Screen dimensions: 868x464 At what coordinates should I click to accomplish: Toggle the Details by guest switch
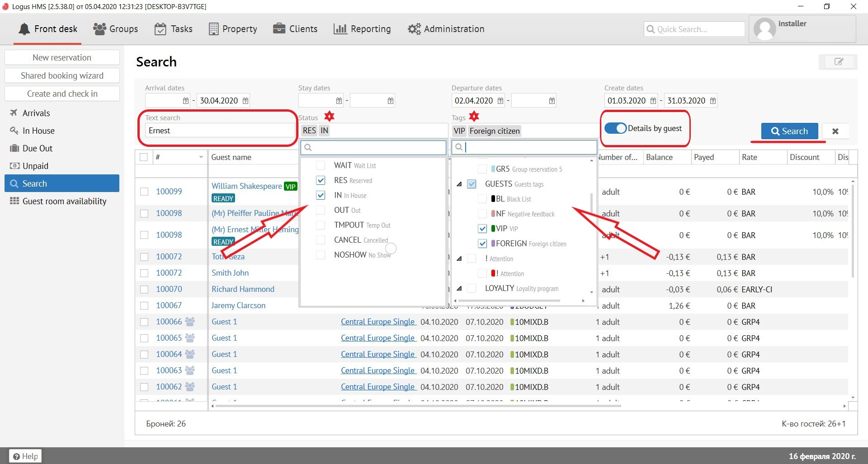(x=615, y=128)
